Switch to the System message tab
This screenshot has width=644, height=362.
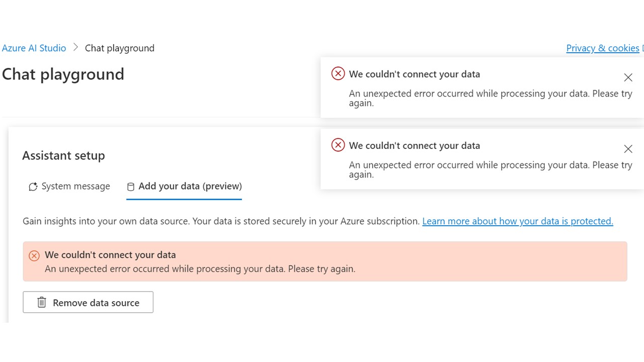tap(75, 187)
